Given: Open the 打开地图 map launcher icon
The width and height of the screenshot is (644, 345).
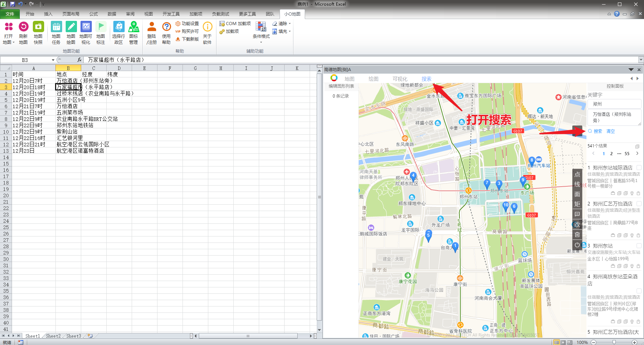Looking at the screenshot, I should pyautogui.click(x=8, y=27).
